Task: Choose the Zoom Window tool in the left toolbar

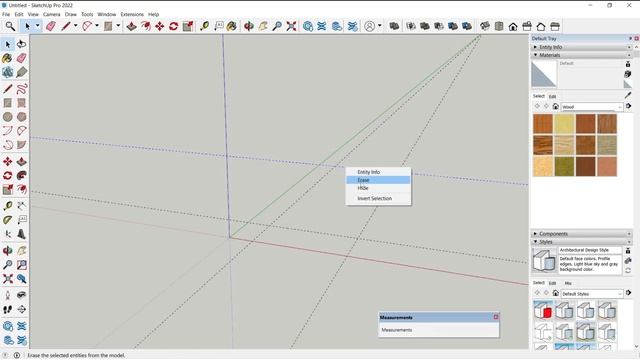Action: coord(22,265)
